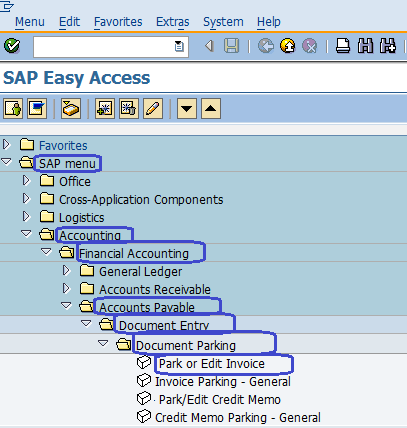Click the SAP Business Workplace icon
The width and height of the screenshot is (407, 428).
[71, 109]
